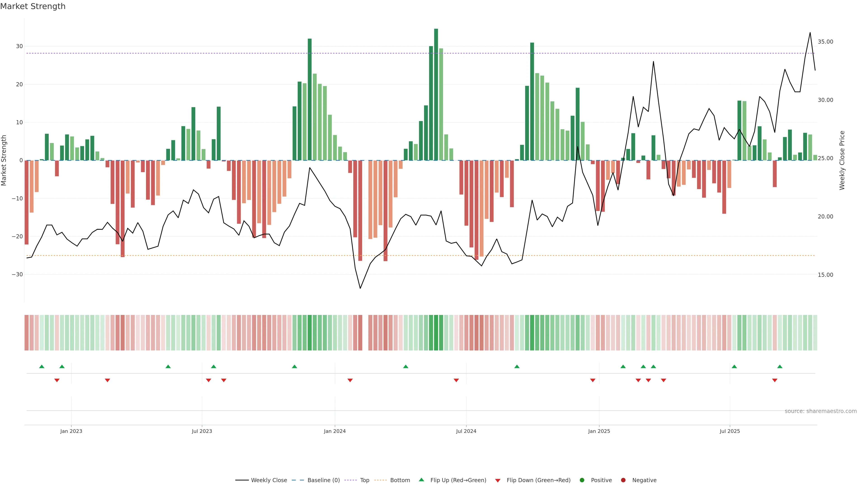Click the red flip-down marker near Jan 2024
The width and height of the screenshot is (868, 488).
(350, 380)
